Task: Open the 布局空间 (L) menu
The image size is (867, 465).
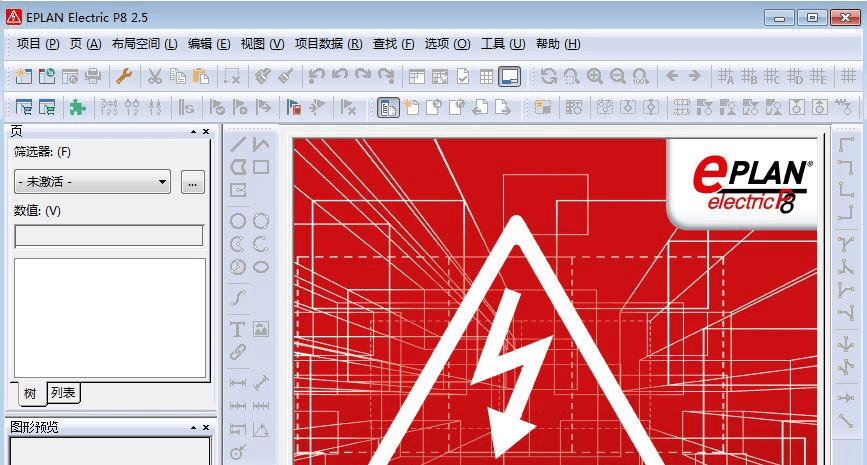Action: 144,44
